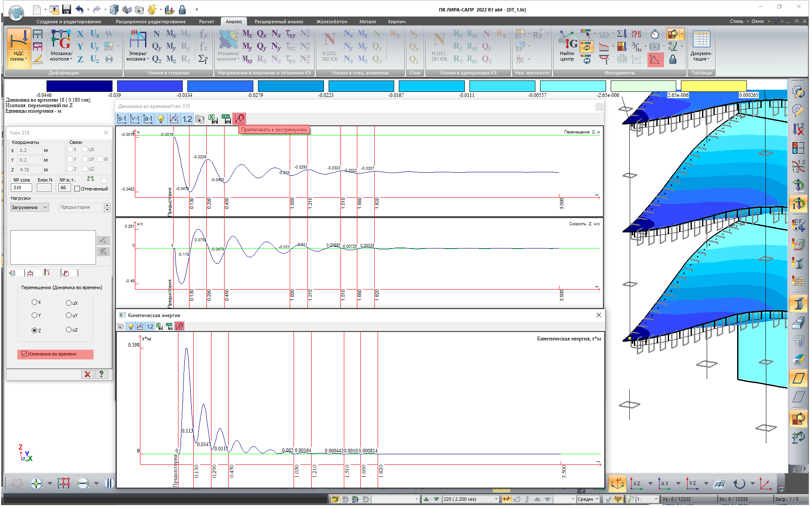Uncheck Изменения во времени checkbox

point(25,354)
